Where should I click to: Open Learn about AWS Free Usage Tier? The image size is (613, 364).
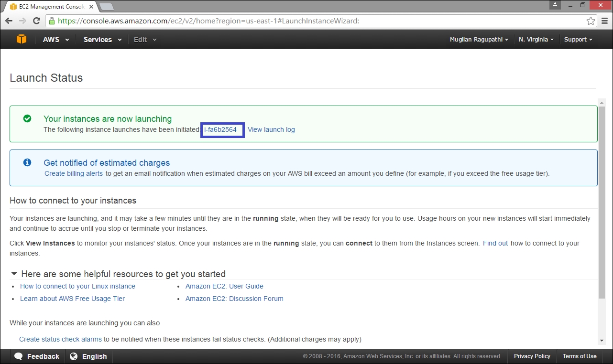point(72,299)
